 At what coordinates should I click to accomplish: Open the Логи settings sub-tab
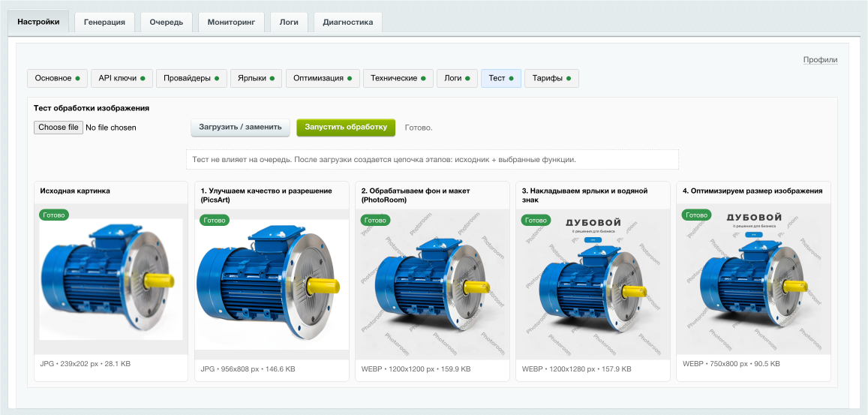point(457,78)
